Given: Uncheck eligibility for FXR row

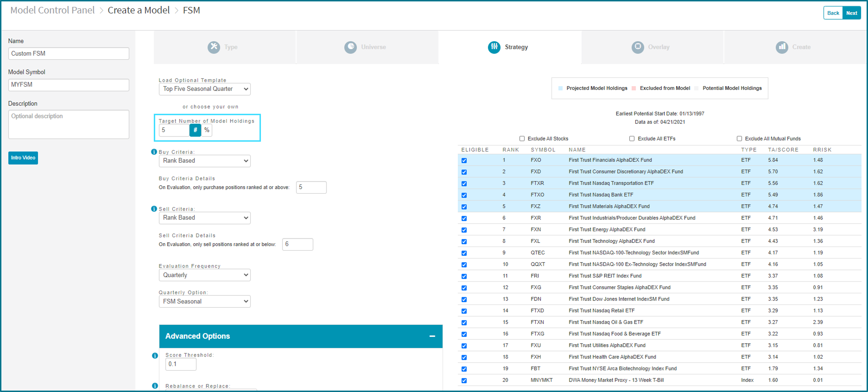Looking at the screenshot, I should [x=464, y=218].
